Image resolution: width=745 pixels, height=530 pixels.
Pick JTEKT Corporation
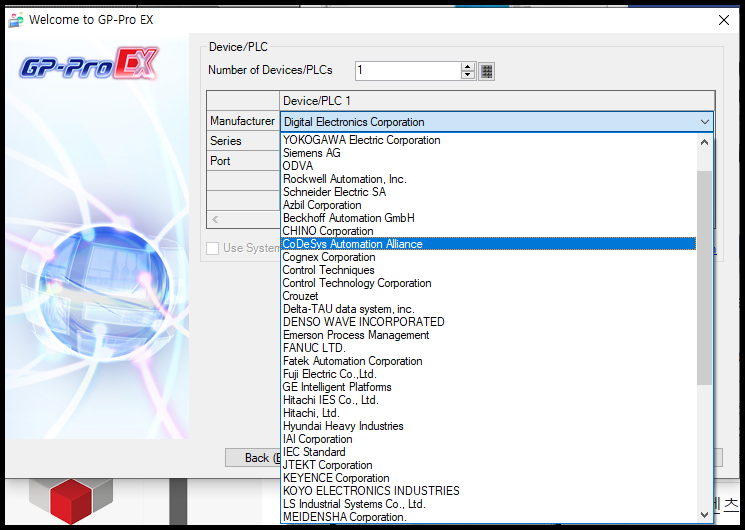tap(488, 465)
